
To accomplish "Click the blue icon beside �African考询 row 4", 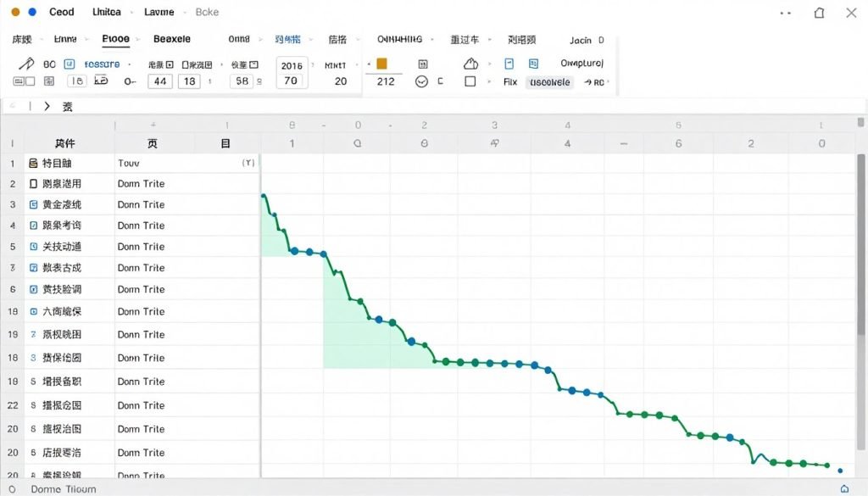I will [33, 226].
